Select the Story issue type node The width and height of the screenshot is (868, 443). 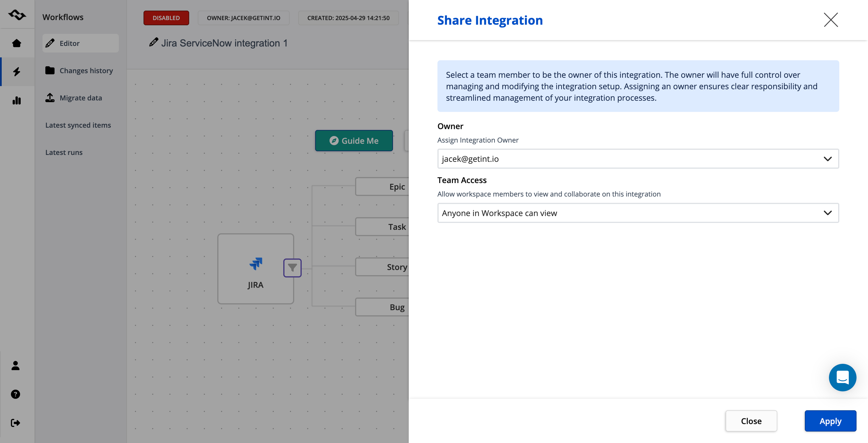coord(382,267)
